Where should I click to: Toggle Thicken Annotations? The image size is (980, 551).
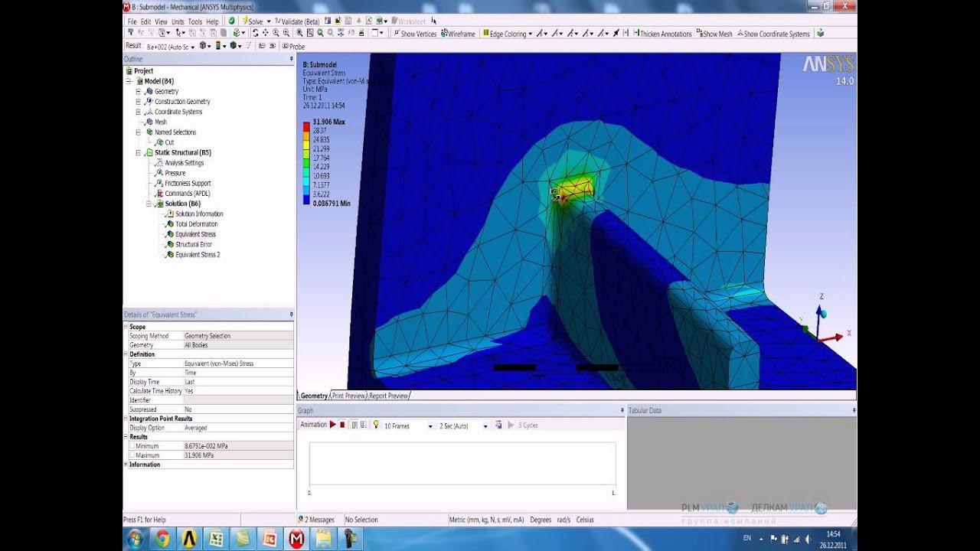[x=662, y=34]
